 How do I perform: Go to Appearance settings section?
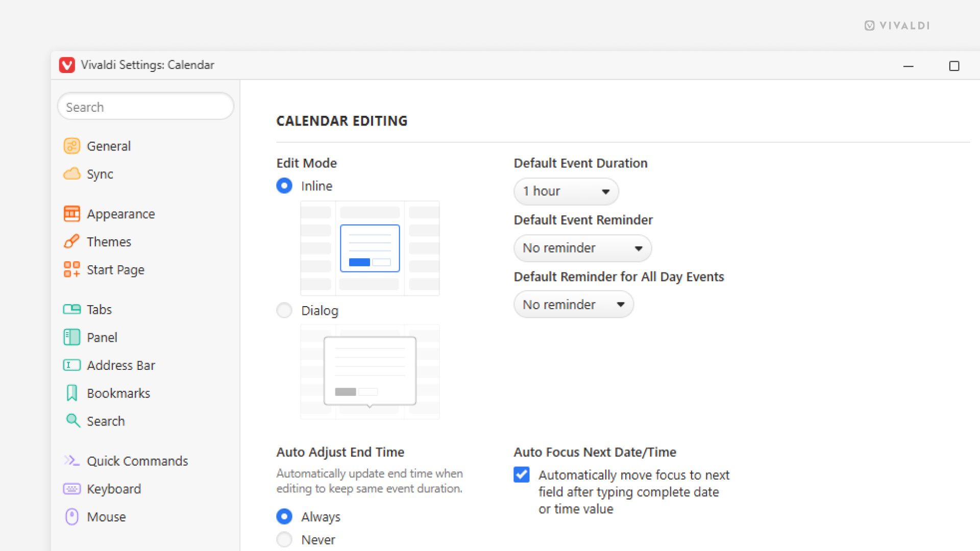tap(121, 214)
